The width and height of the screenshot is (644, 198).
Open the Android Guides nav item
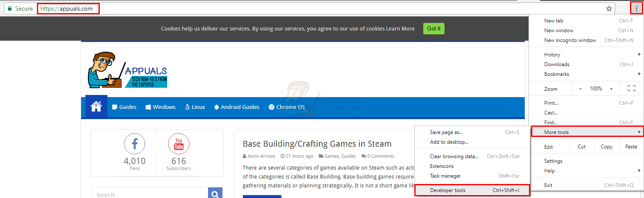point(236,107)
